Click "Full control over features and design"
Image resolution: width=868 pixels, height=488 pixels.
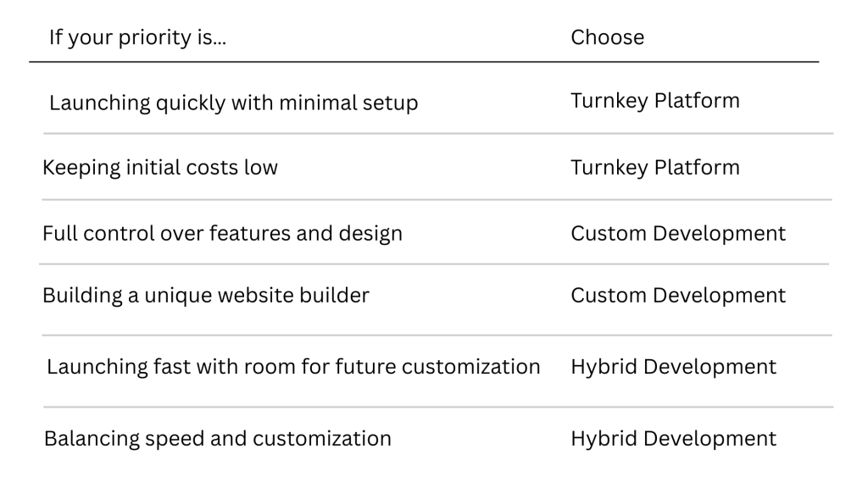222,233
